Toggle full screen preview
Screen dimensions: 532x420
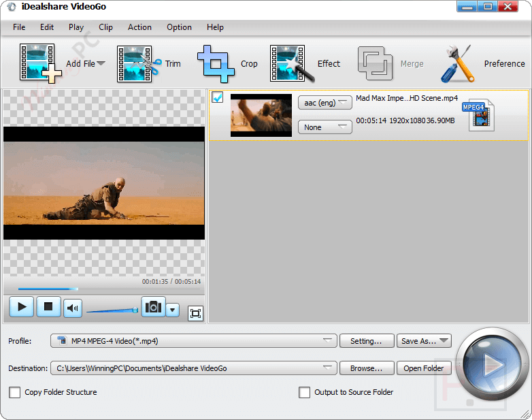195,313
